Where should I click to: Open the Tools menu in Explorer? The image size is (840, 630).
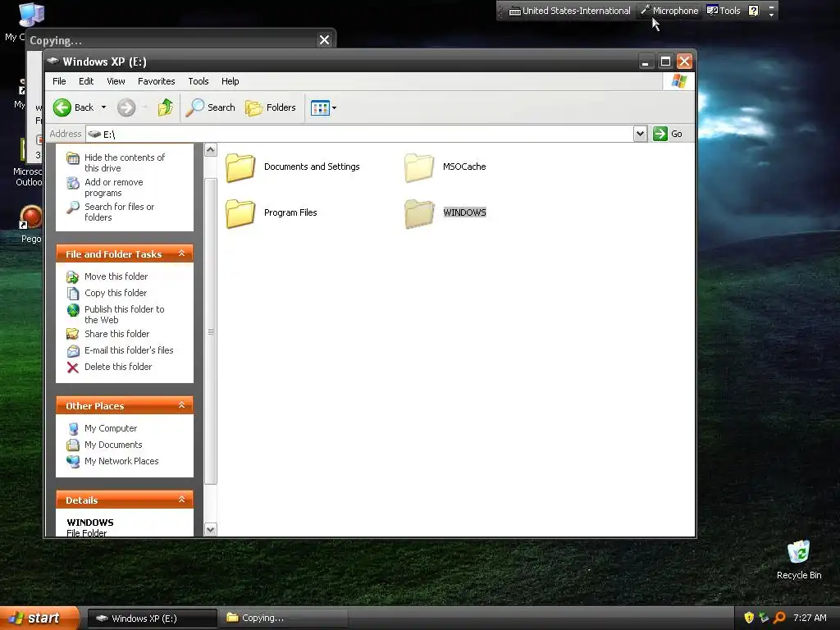(x=199, y=81)
